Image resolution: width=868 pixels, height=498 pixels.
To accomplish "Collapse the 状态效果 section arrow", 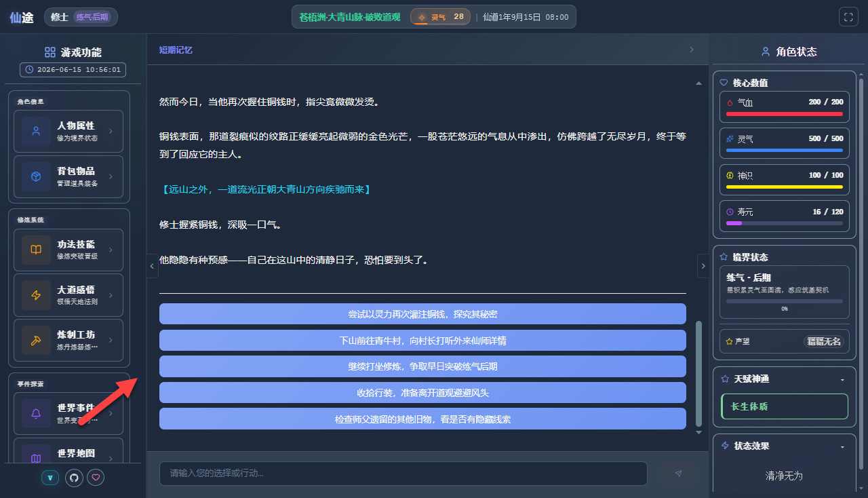I will pyautogui.click(x=843, y=446).
